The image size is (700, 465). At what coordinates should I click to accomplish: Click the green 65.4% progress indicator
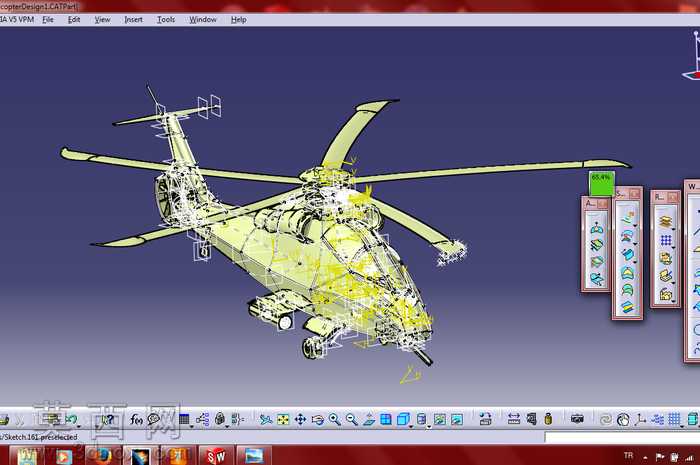[601, 183]
